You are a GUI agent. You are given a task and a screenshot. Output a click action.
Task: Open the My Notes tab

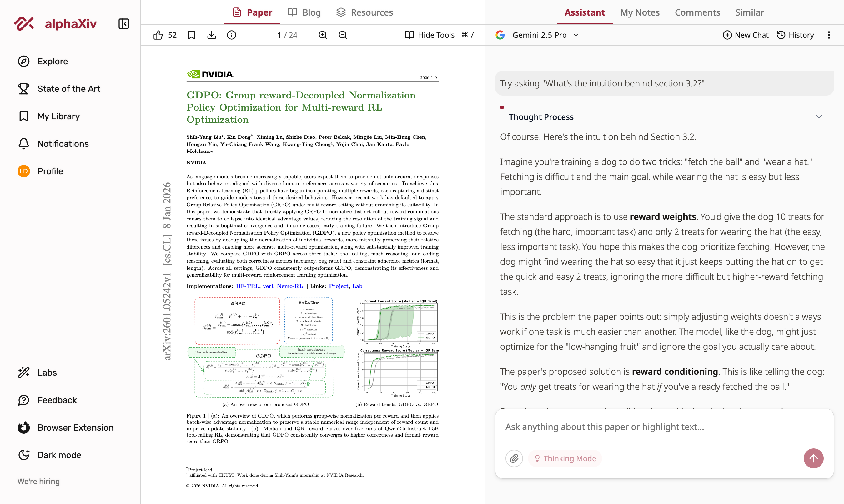click(640, 12)
